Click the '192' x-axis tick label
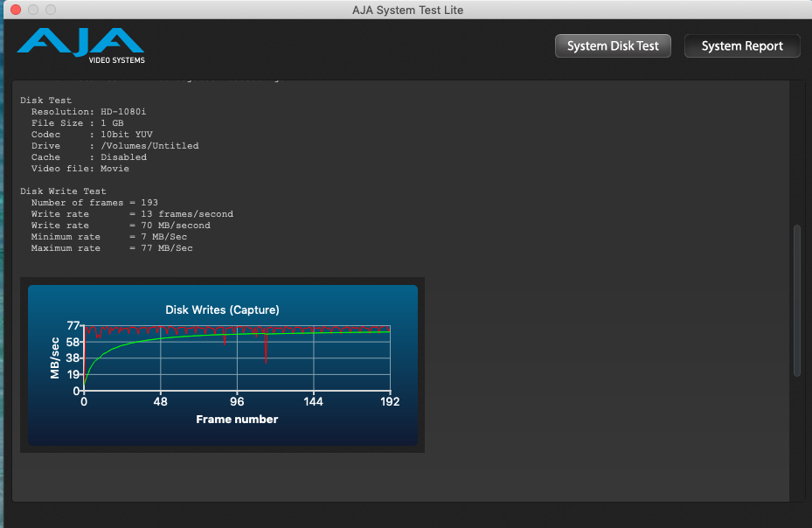This screenshot has height=528, width=812. click(390, 401)
